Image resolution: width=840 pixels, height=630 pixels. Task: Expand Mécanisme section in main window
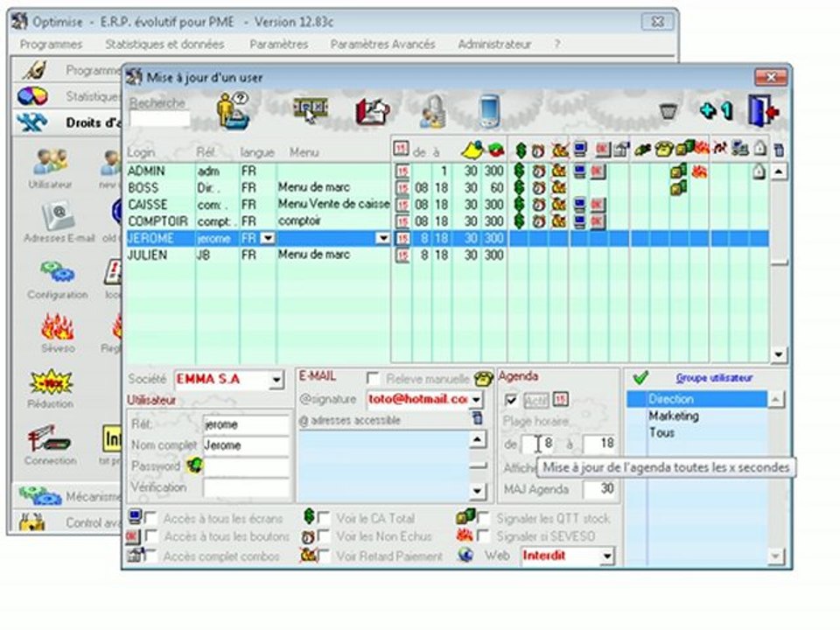[x=67, y=497]
